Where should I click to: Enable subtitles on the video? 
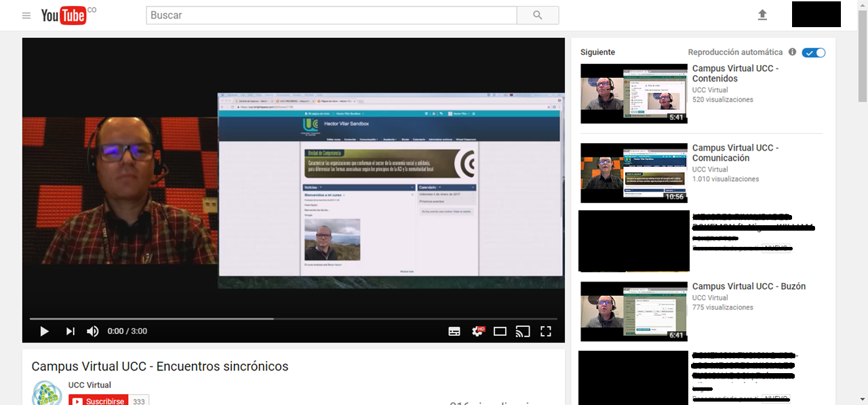click(454, 331)
